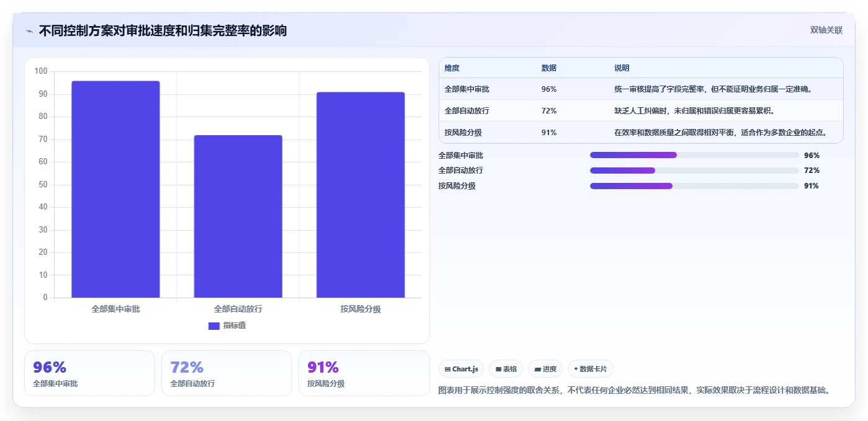Click the icon inside the 表格 chip
Screen dimensions: 868x421
pos(498,370)
